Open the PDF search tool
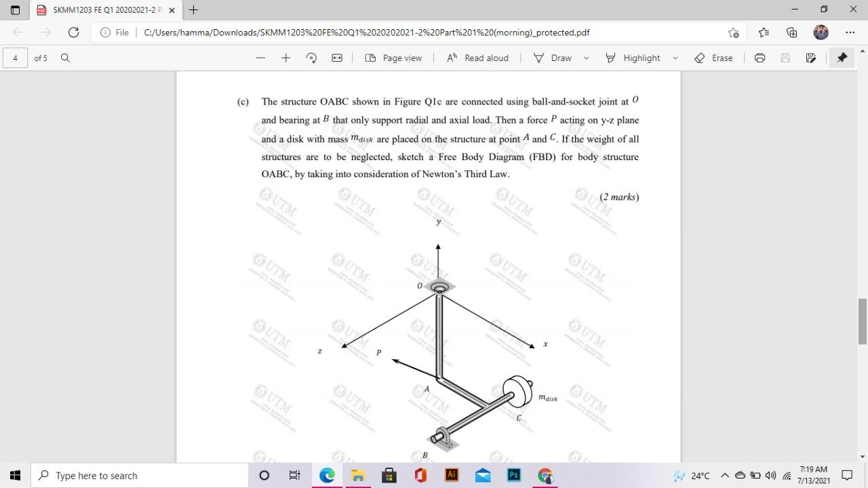 click(64, 58)
